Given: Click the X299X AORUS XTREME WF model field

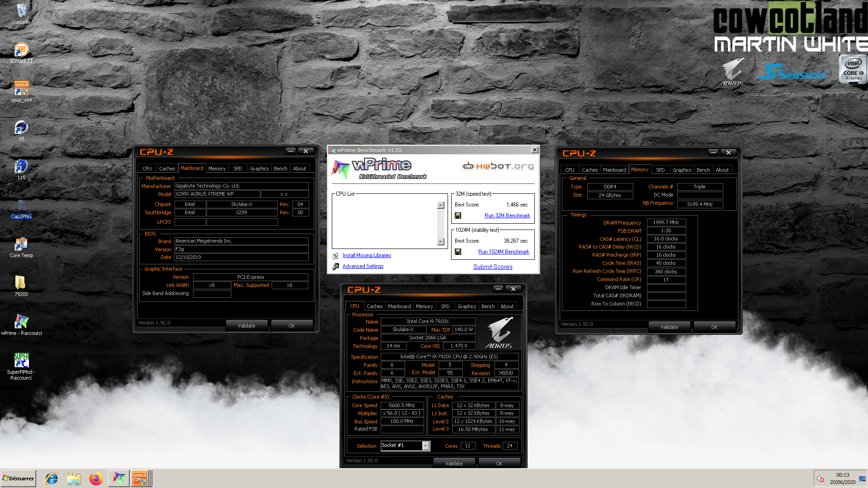Looking at the screenshot, I should (217, 194).
